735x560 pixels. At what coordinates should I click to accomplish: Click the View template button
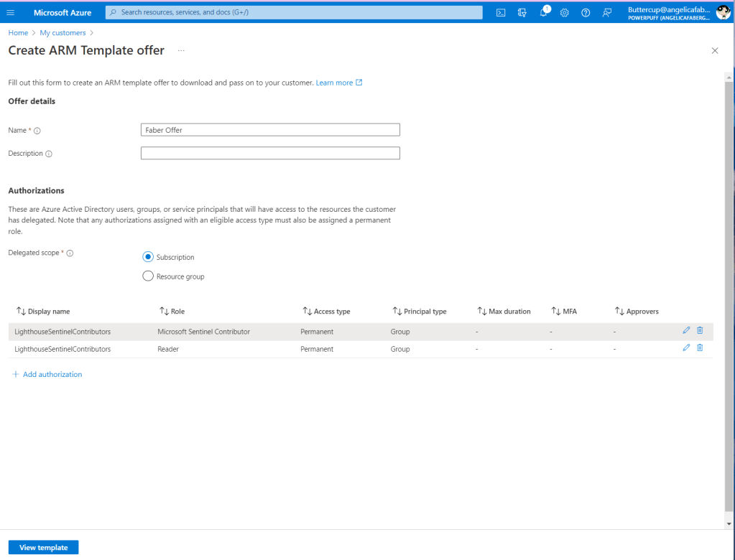43,547
